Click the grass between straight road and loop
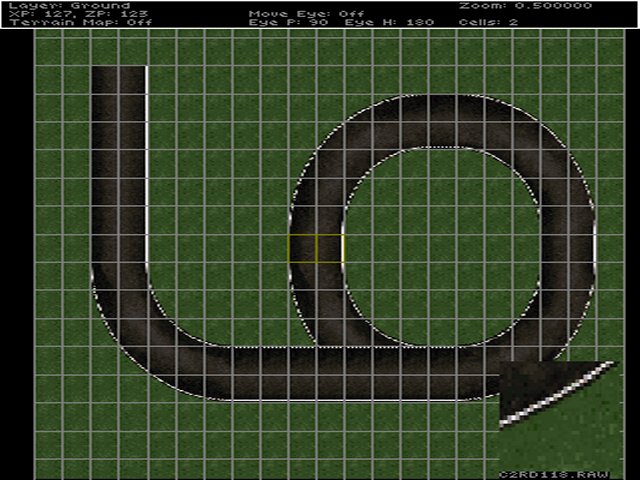 pos(220,220)
